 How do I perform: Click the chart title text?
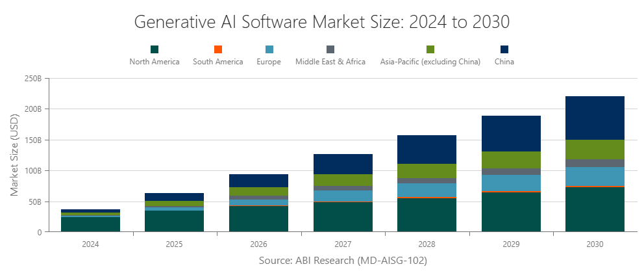pyautogui.click(x=322, y=21)
